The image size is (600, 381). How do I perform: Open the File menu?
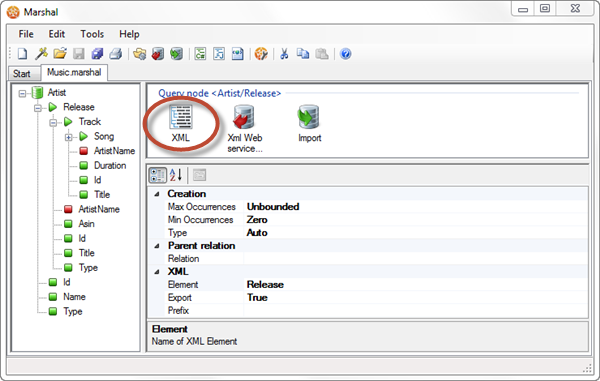[x=26, y=34]
